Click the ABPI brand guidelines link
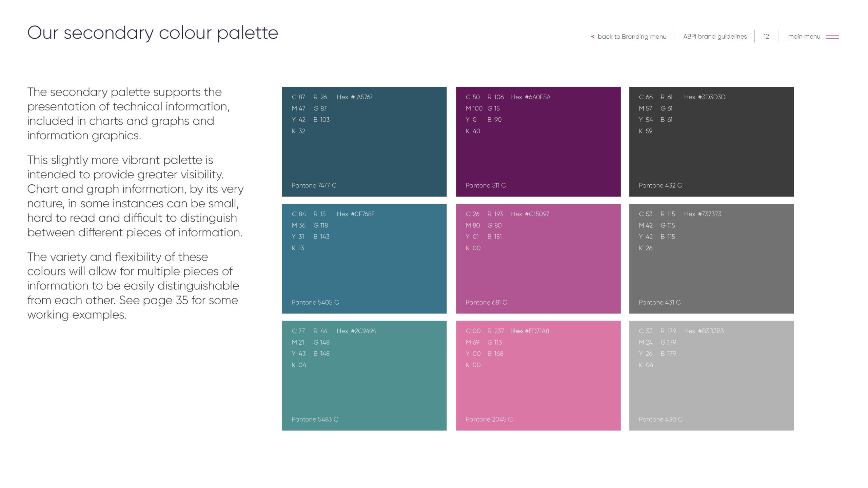The width and height of the screenshot is (868, 488). click(x=715, y=36)
